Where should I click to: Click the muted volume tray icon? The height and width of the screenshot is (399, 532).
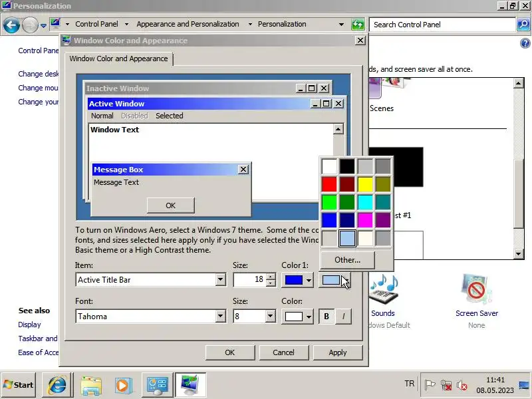pos(462,385)
